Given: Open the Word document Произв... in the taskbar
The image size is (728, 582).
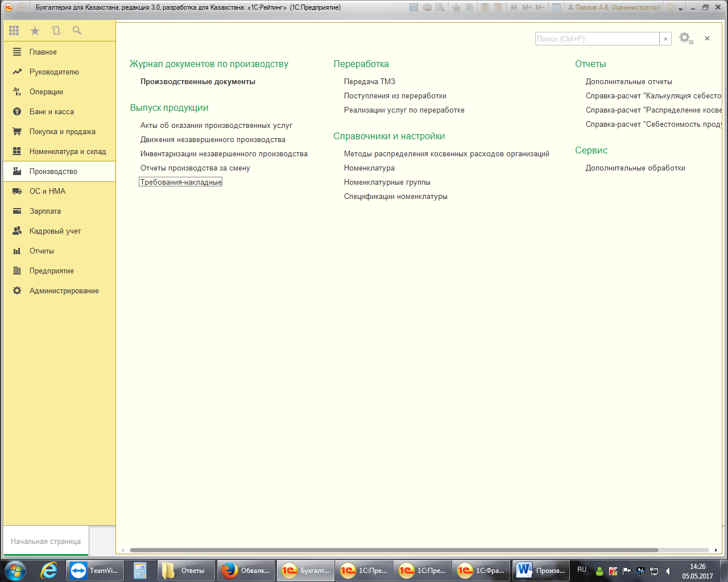Looking at the screenshot, I should coord(541,570).
